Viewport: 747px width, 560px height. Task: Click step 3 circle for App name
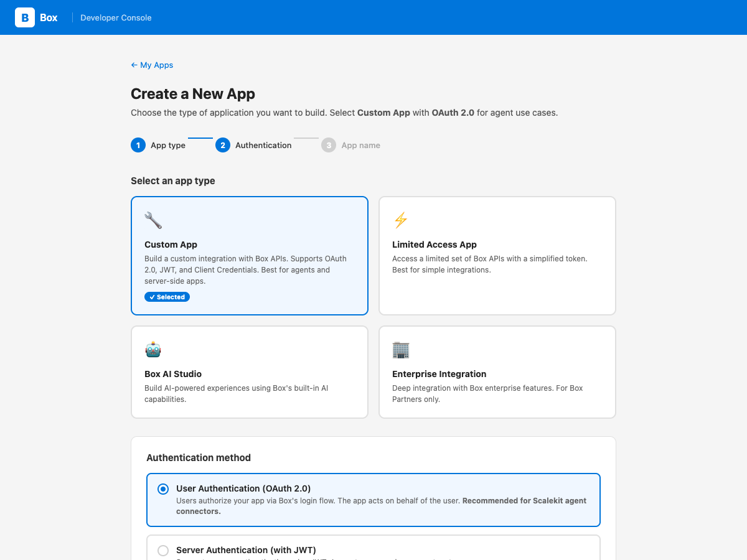[329, 145]
